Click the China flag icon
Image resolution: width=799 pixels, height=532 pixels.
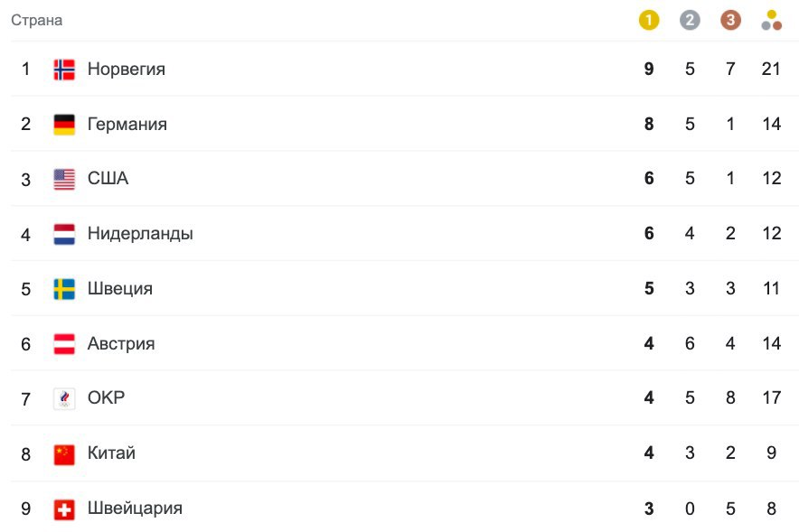click(x=64, y=453)
